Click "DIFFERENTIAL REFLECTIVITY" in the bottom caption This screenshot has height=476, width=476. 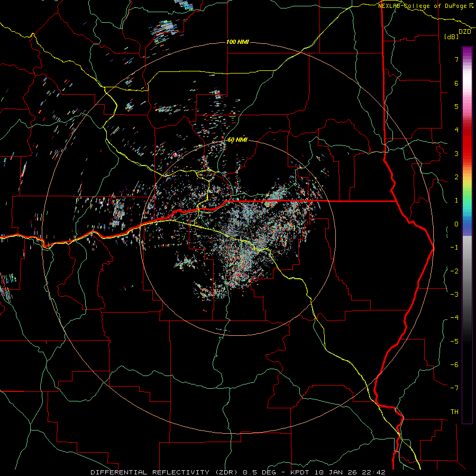click(x=150, y=472)
